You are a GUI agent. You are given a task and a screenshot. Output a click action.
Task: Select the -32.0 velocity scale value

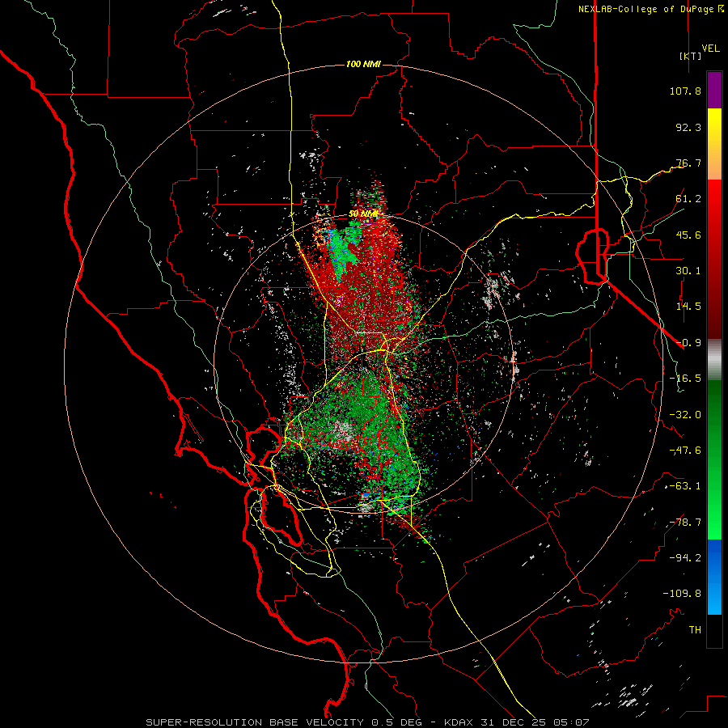(x=685, y=415)
